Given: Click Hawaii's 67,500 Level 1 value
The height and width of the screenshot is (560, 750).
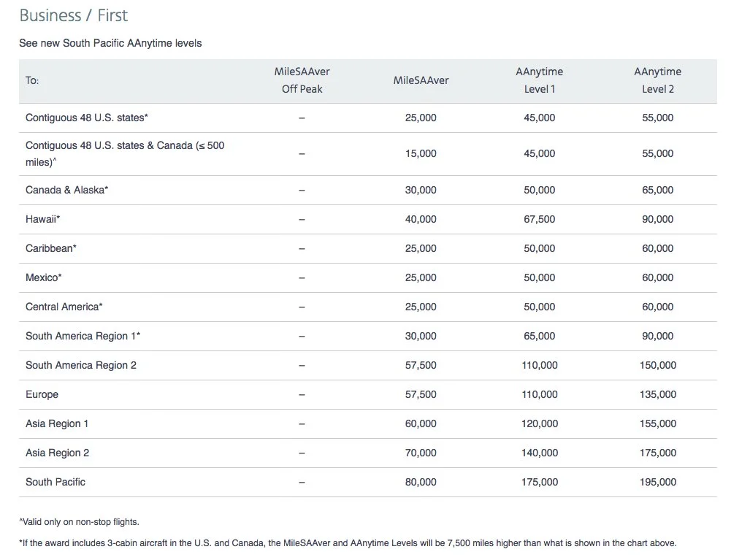Looking at the screenshot, I should point(539,219).
